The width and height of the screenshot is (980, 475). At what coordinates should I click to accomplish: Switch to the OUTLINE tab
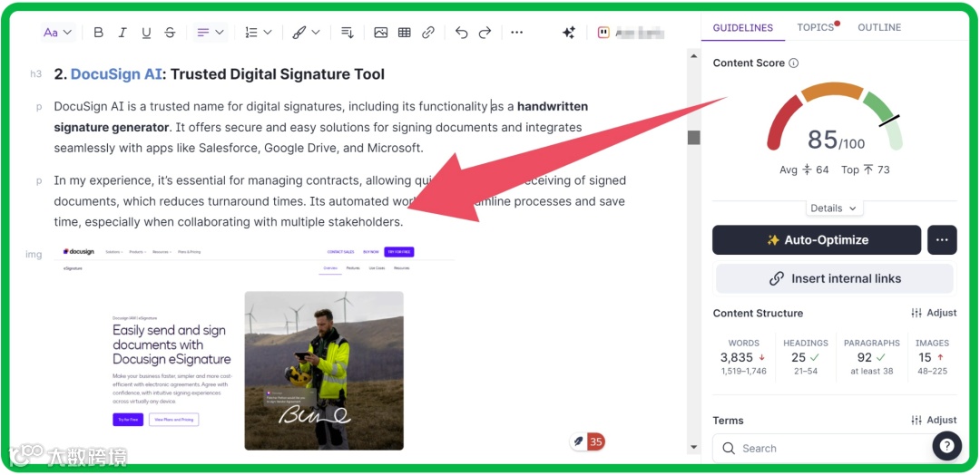pos(879,27)
